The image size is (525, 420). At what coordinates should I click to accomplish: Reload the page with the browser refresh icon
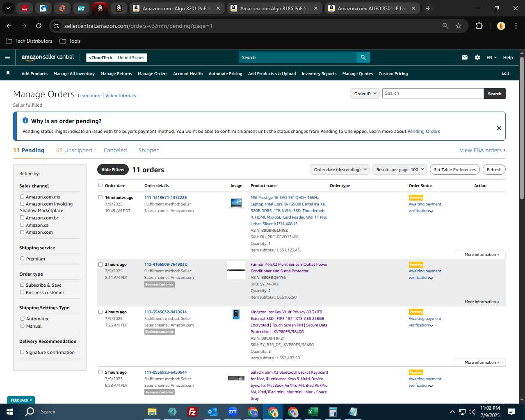[39, 26]
